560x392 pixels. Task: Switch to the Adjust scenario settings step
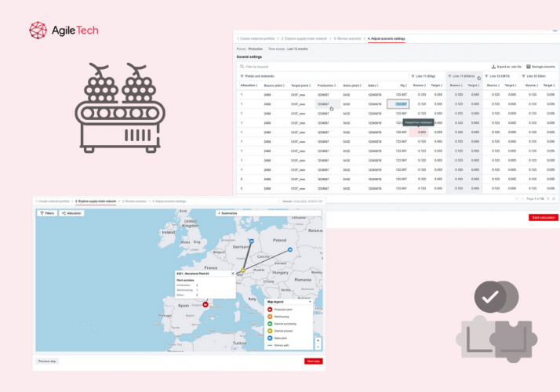click(386, 38)
